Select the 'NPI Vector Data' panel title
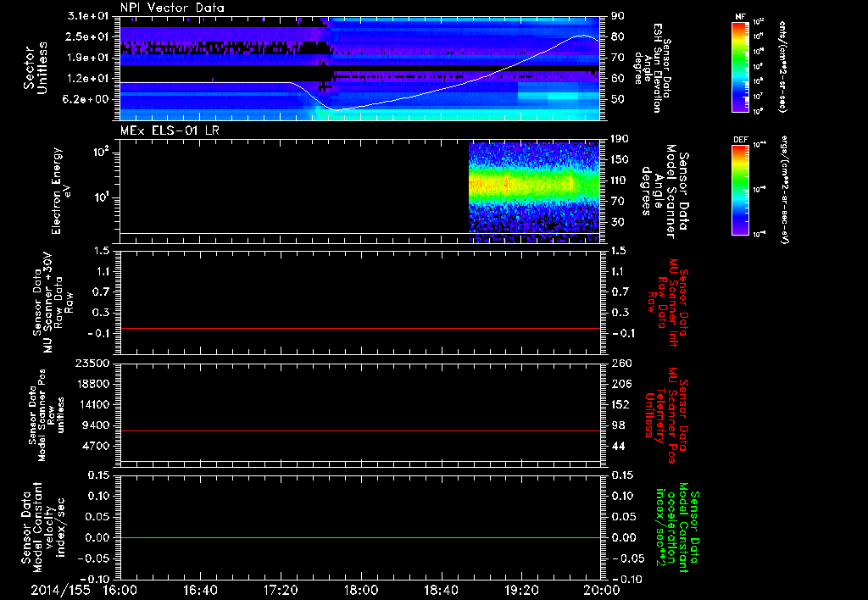 point(172,8)
